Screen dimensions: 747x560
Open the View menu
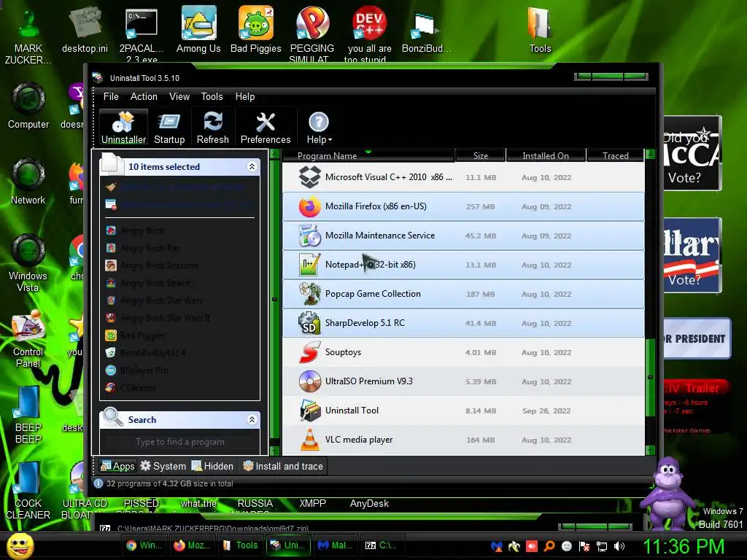[x=179, y=97]
